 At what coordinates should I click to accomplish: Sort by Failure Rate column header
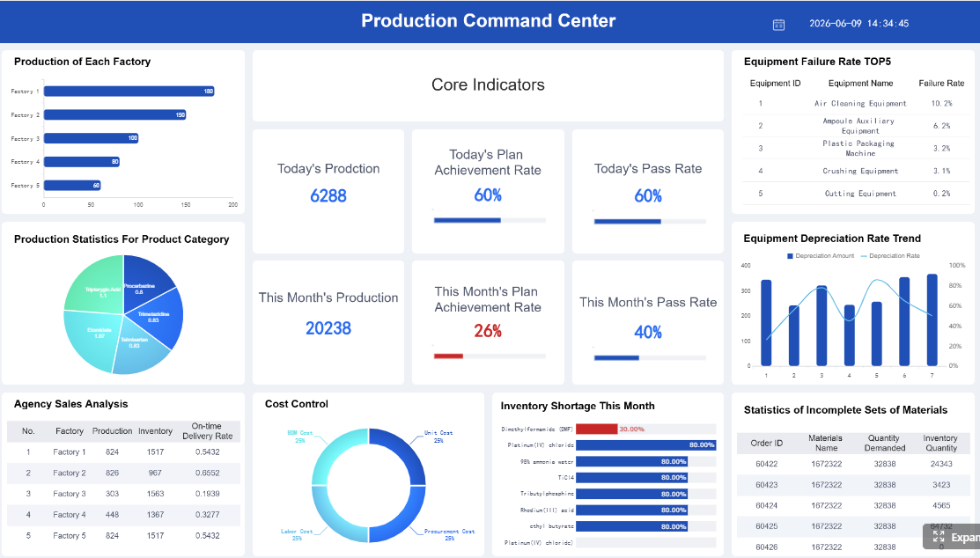[941, 83]
